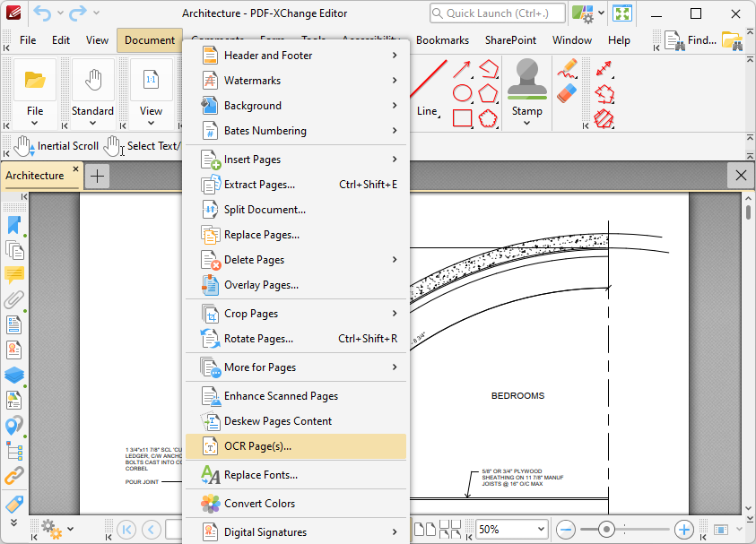Open the Comments pane
This screenshot has width=756, height=544.
coord(13,275)
